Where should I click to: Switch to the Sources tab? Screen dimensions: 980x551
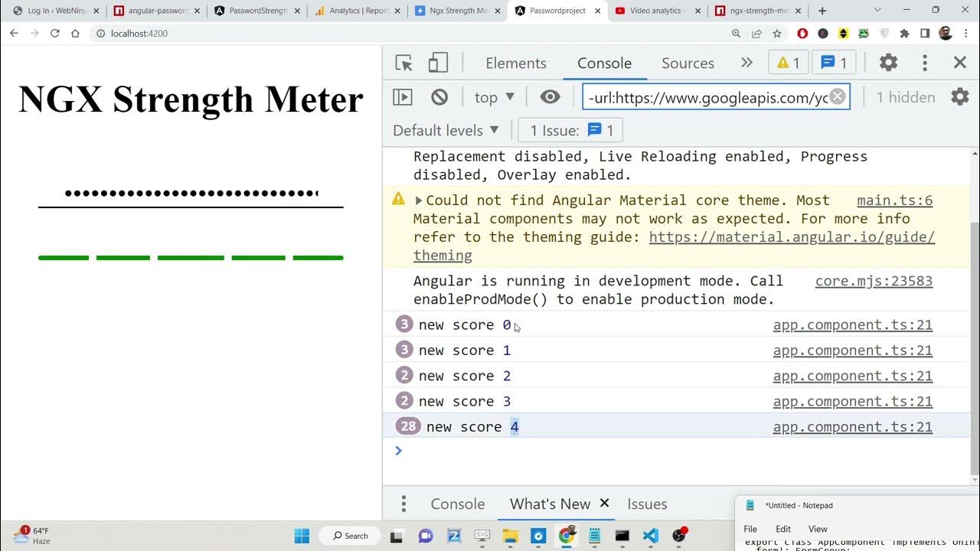pos(688,64)
